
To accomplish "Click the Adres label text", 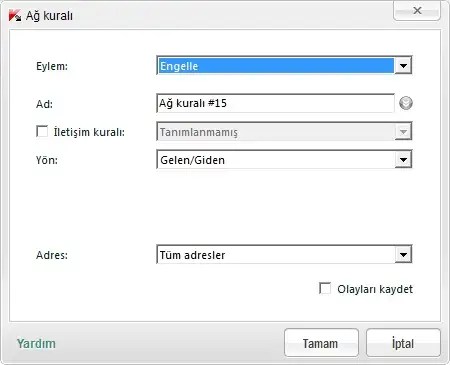I will (52, 255).
